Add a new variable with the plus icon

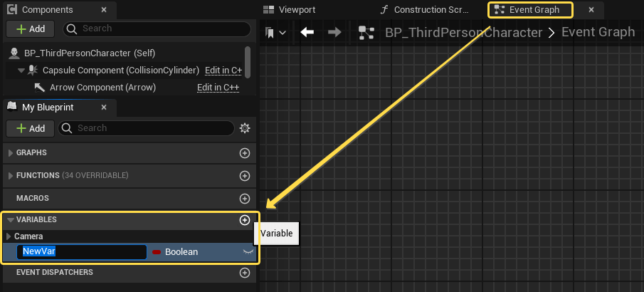coord(244,220)
